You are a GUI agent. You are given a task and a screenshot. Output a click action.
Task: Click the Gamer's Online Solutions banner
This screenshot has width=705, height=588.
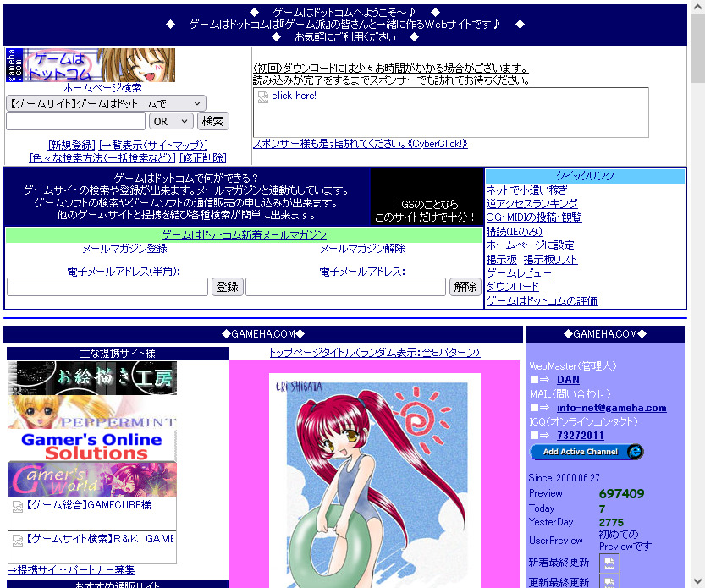click(x=92, y=446)
